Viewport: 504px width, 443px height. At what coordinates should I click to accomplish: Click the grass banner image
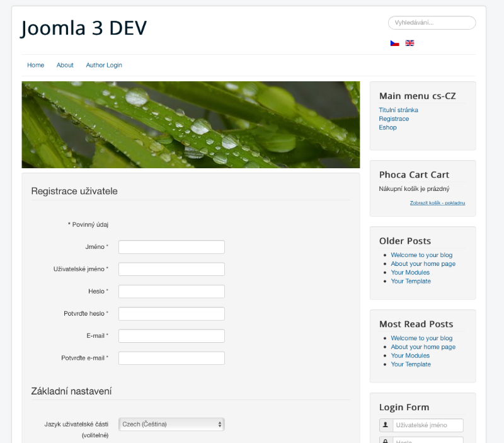coord(191,125)
